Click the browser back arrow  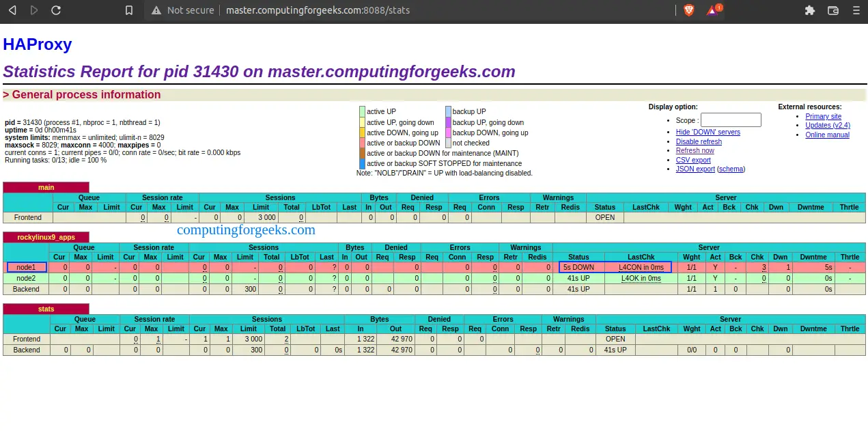point(12,10)
